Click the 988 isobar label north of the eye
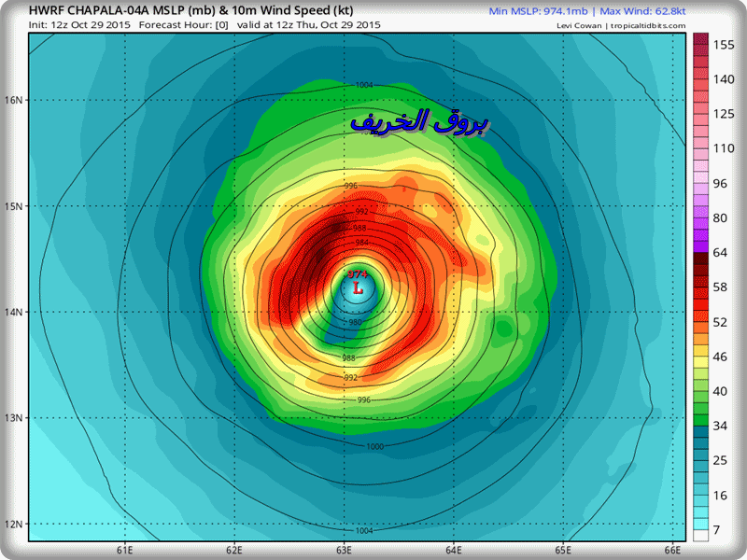Image resolution: width=747 pixels, height=560 pixels. 359,228
